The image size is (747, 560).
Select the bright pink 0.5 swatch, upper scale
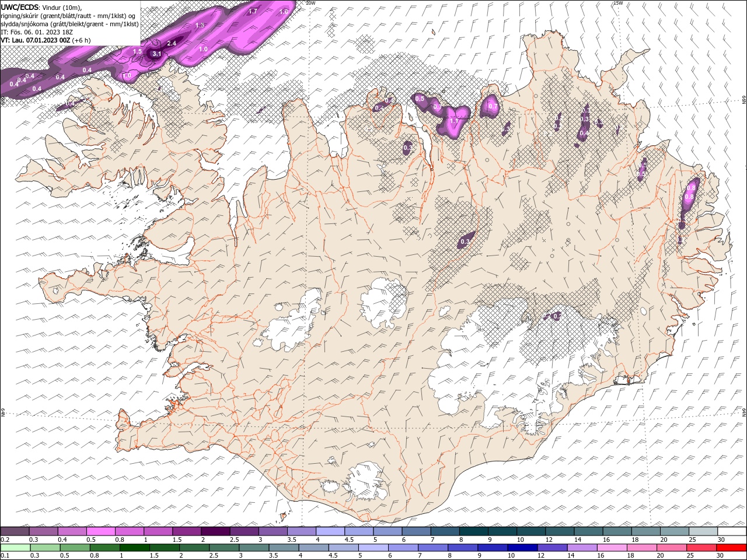[100, 531]
